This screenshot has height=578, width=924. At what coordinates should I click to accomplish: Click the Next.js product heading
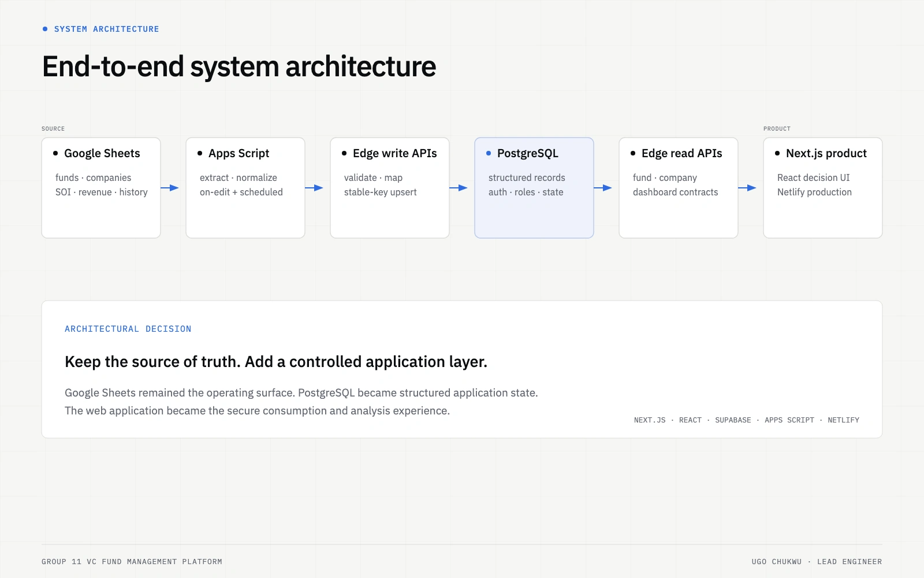pyautogui.click(x=826, y=153)
